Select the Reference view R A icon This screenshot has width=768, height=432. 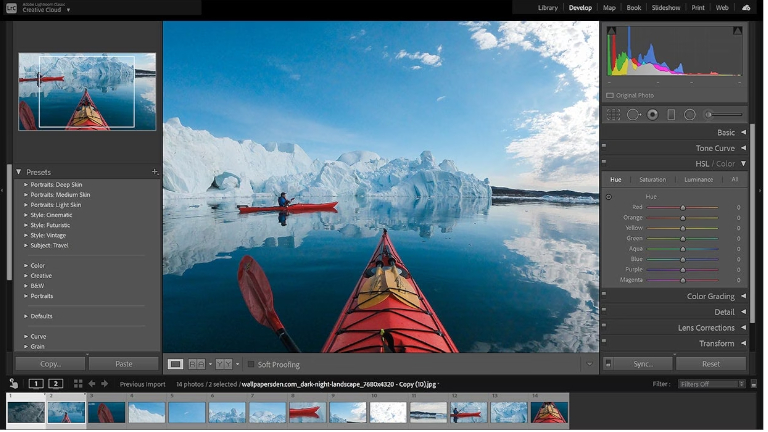(198, 365)
